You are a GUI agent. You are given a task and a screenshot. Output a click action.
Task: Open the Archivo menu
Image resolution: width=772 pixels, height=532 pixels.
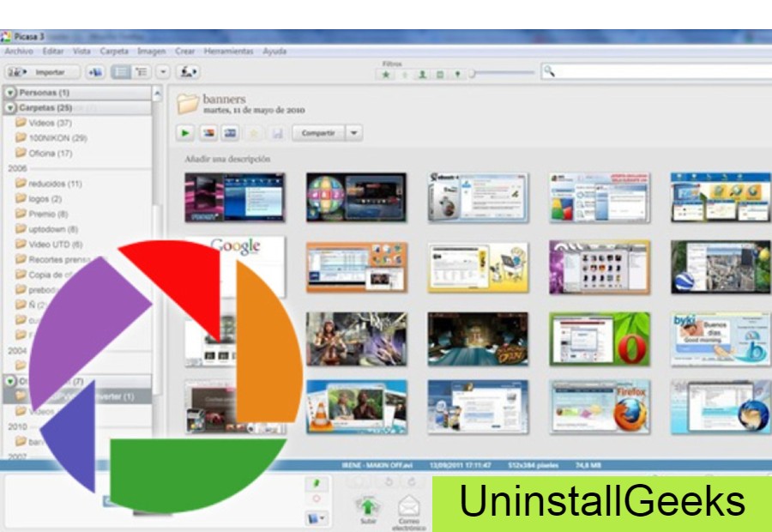(19, 51)
